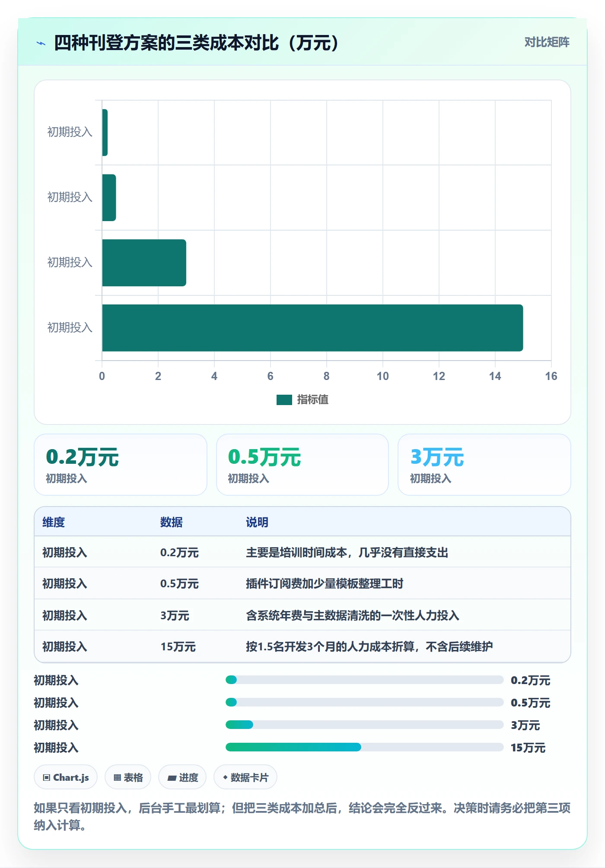Select the 数据卡片 chip
The height and width of the screenshot is (868, 605).
click(x=245, y=777)
